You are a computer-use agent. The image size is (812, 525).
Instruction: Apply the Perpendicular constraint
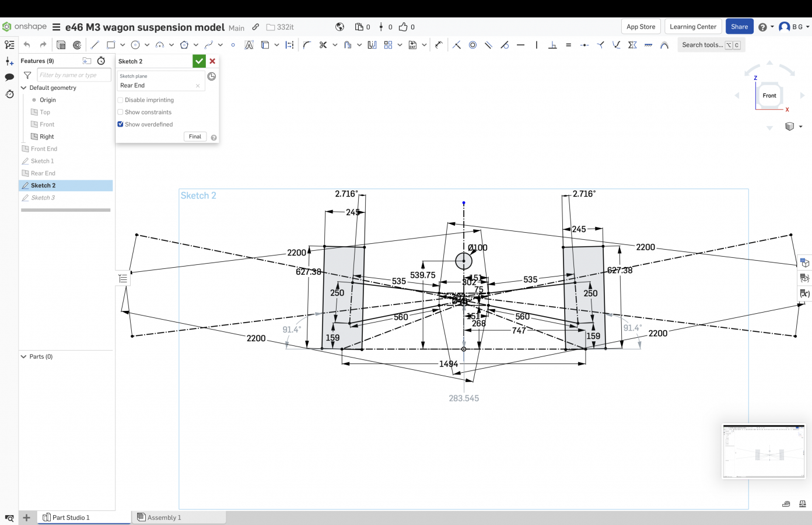point(552,45)
